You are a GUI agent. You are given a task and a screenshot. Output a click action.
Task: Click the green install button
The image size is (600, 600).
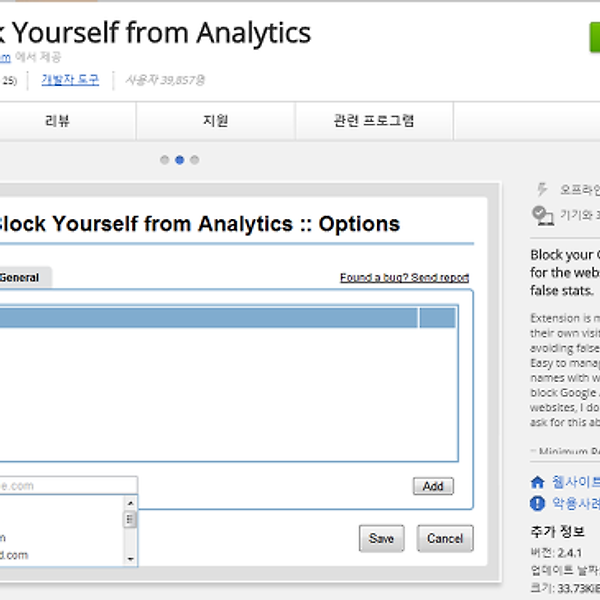[x=594, y=42]
